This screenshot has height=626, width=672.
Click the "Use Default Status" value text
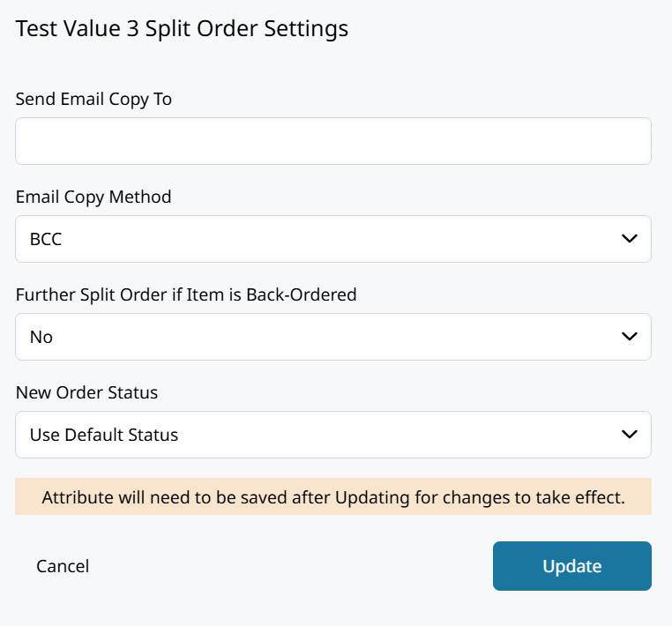[104, 435]
